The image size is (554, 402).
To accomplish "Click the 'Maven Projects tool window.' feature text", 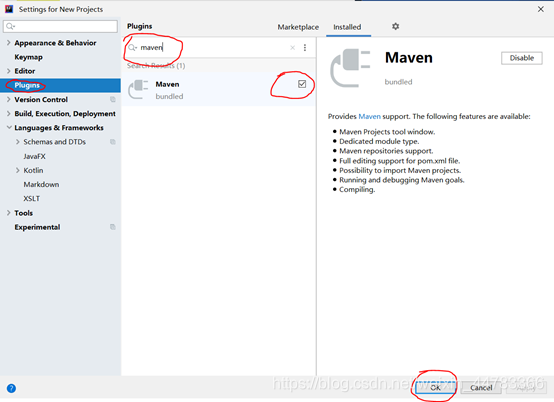I will pyautogui.click(x=387, y=132).
